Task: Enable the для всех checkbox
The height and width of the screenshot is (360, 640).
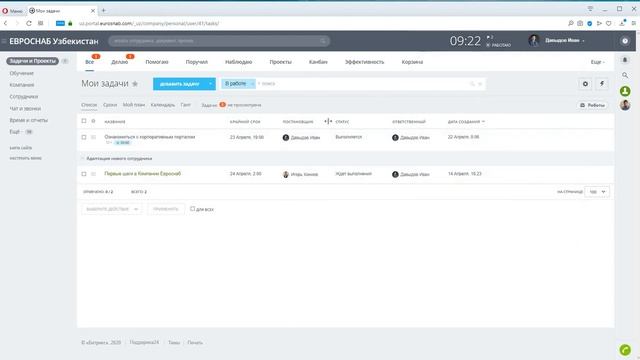Action: pos(192,209)
